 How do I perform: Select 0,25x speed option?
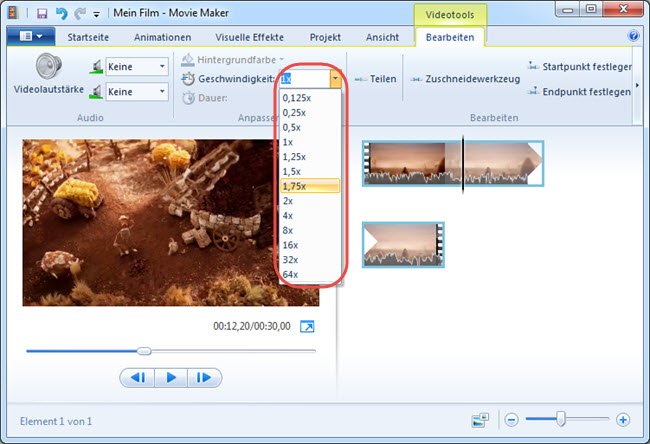point(310,112)
